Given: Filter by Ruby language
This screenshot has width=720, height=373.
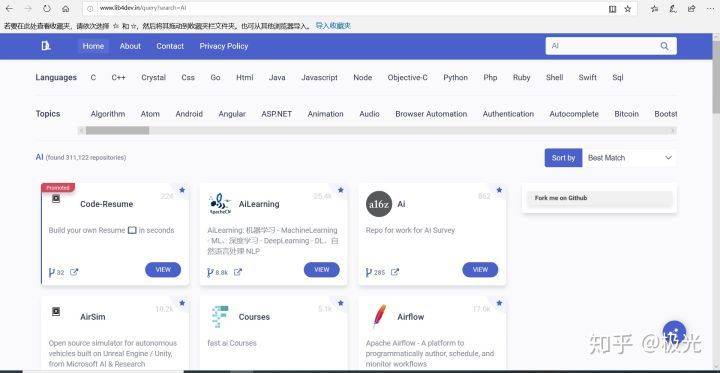Looking at the screenshot, I should pos(521,78).
